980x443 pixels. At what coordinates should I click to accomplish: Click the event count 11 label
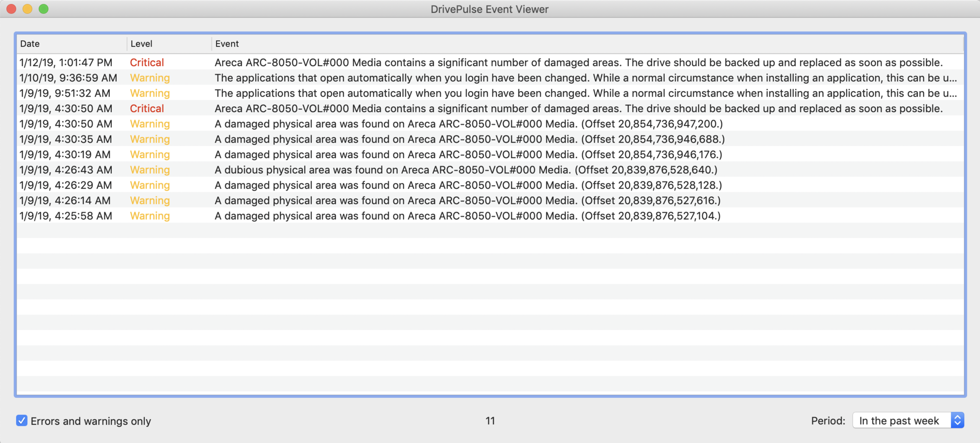[x=490, y=420]
